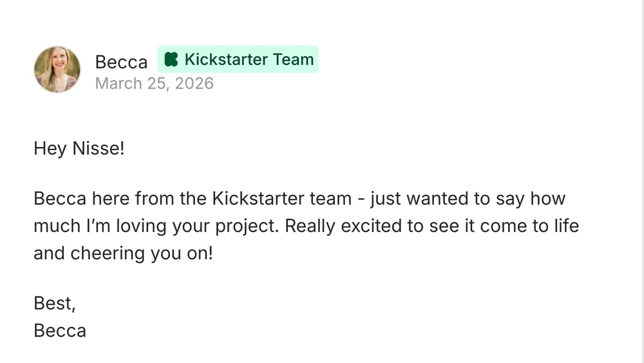The height and width of the screenshot is (363, 644).
Task: Click Becca's profile photo avatar
Action: [57, 70]
